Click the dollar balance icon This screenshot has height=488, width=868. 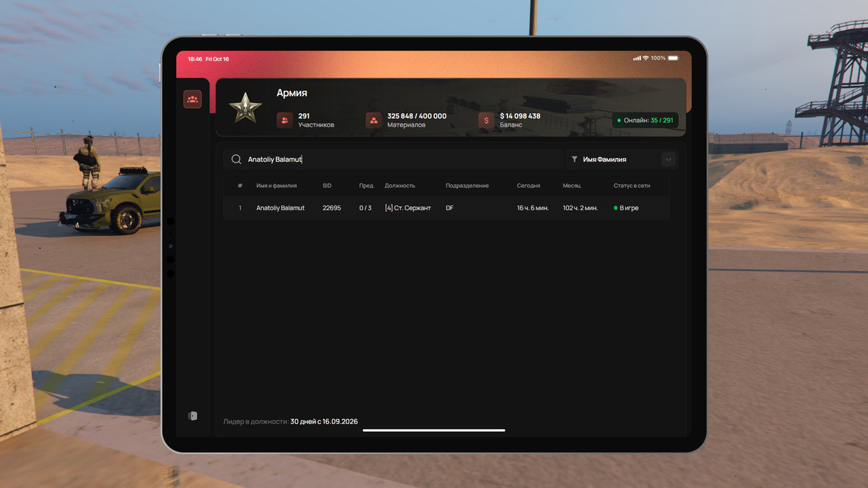tap(486, 120)
